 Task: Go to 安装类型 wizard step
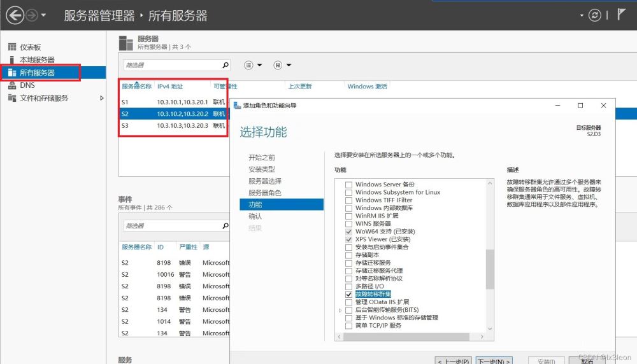(261, 169)
